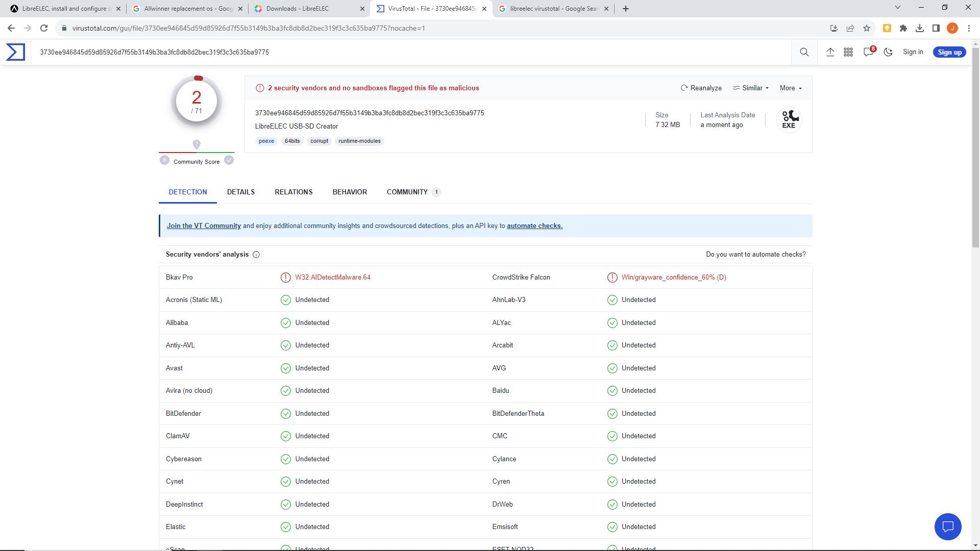Click the upload file arrow icon
This screenshot has height=551, width=980.
(x=830, y=52)
